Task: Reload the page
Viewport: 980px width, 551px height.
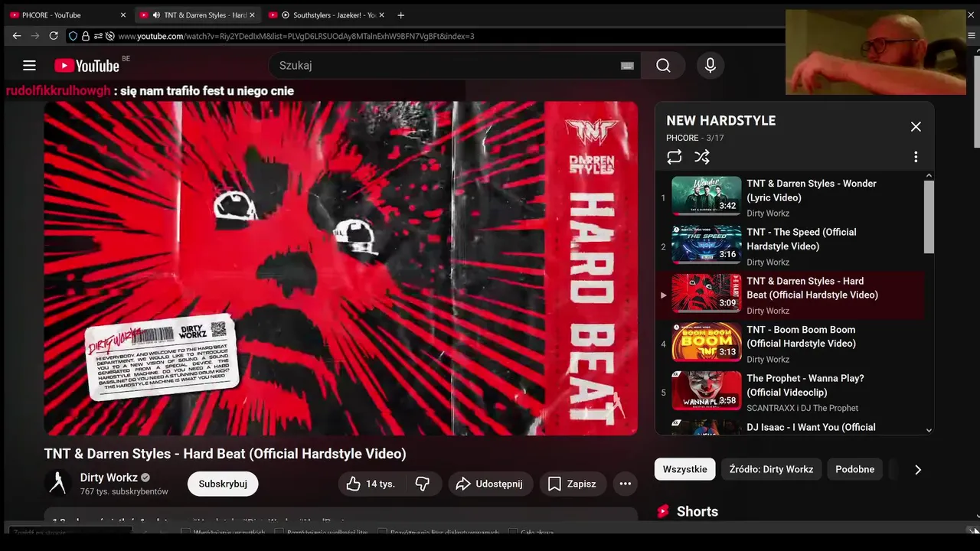Action: (x=54, y=36)
